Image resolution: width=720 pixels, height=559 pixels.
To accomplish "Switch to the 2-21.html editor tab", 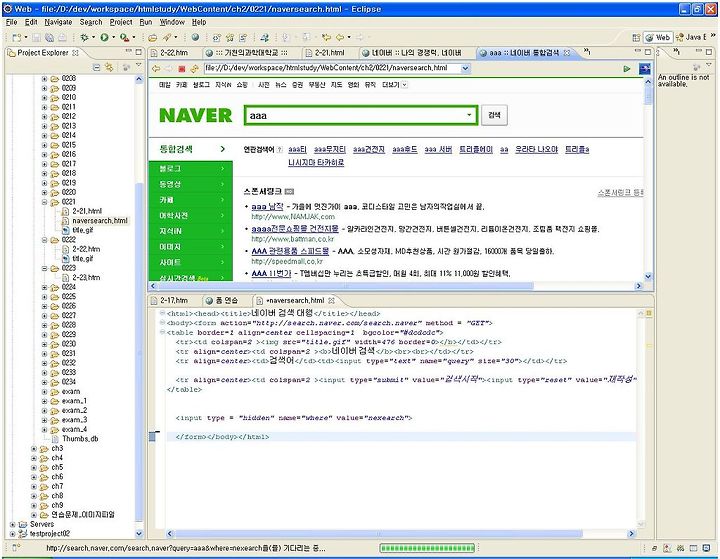I will pos(329,53).
